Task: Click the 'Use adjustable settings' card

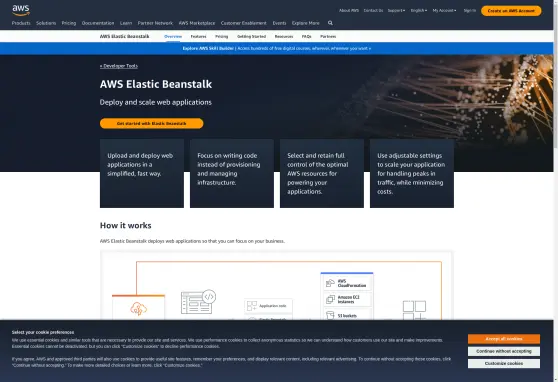Action: click(412, 173)
